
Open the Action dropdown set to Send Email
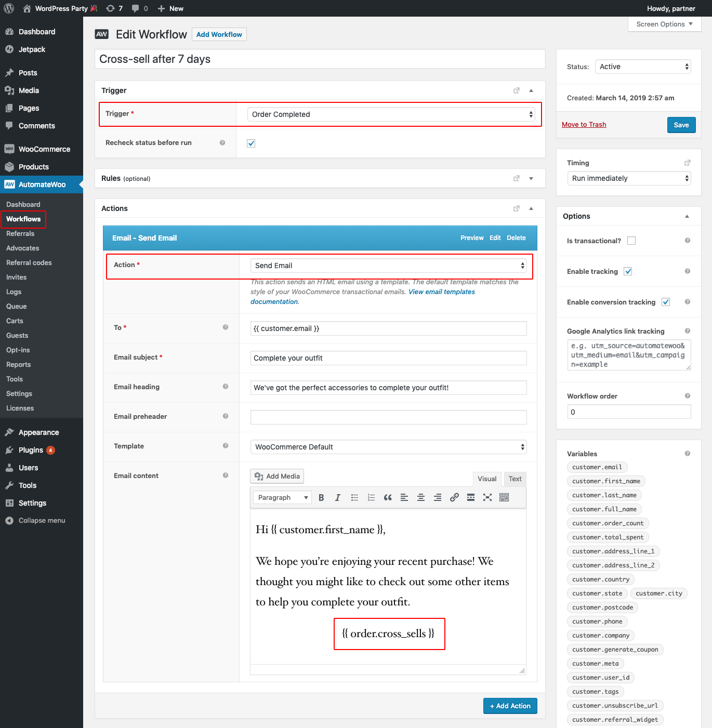[388, 266]
